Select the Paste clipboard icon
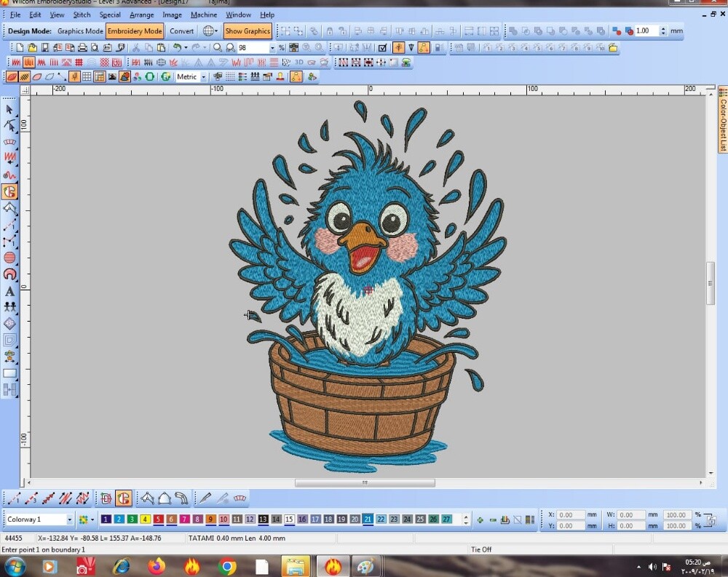This screenshot has width=728, height=577. click(161, 47)
